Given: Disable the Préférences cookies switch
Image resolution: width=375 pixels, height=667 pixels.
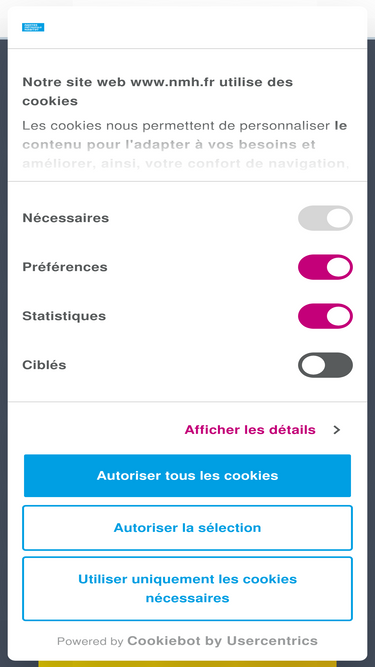Looking at the screenshot, I should [x=325, y=267].
